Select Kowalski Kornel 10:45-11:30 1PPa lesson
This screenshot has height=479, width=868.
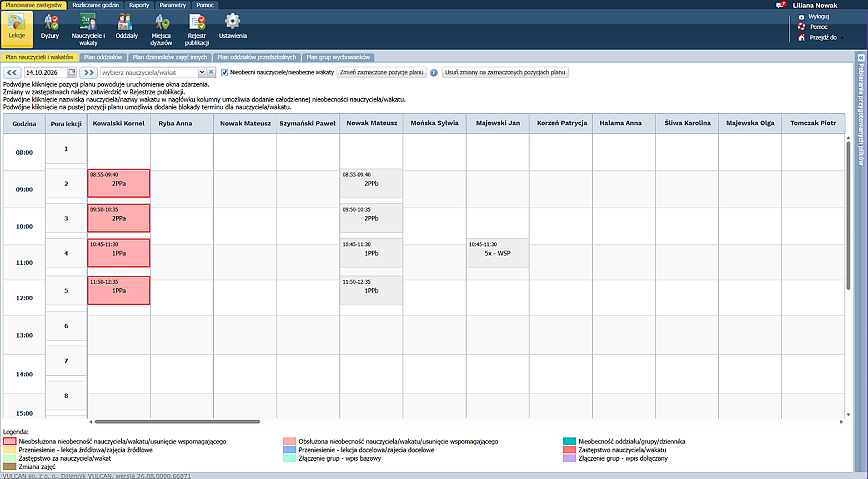click(118, 253)
